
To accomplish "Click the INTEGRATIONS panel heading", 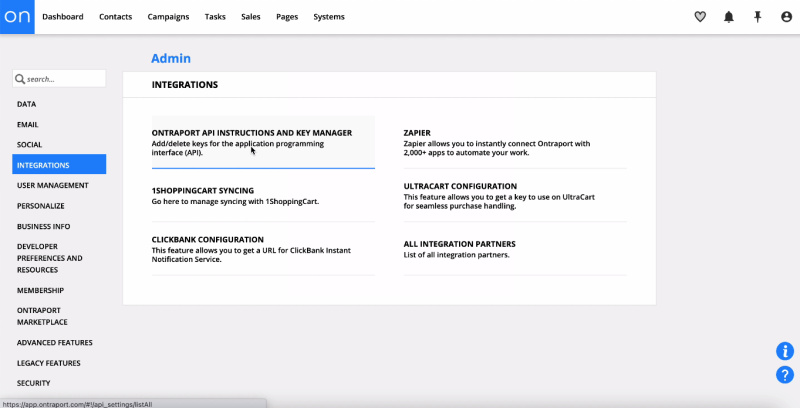I will (185, 85).
